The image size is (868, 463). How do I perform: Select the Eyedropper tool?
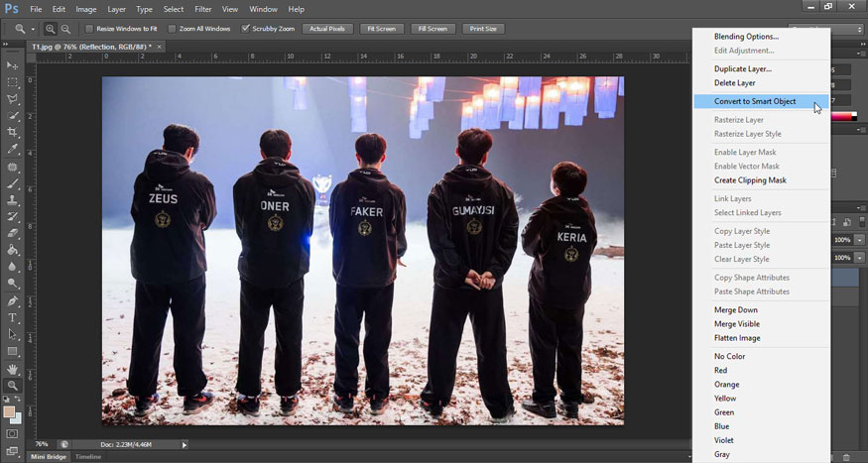click(x=13, y=150)
